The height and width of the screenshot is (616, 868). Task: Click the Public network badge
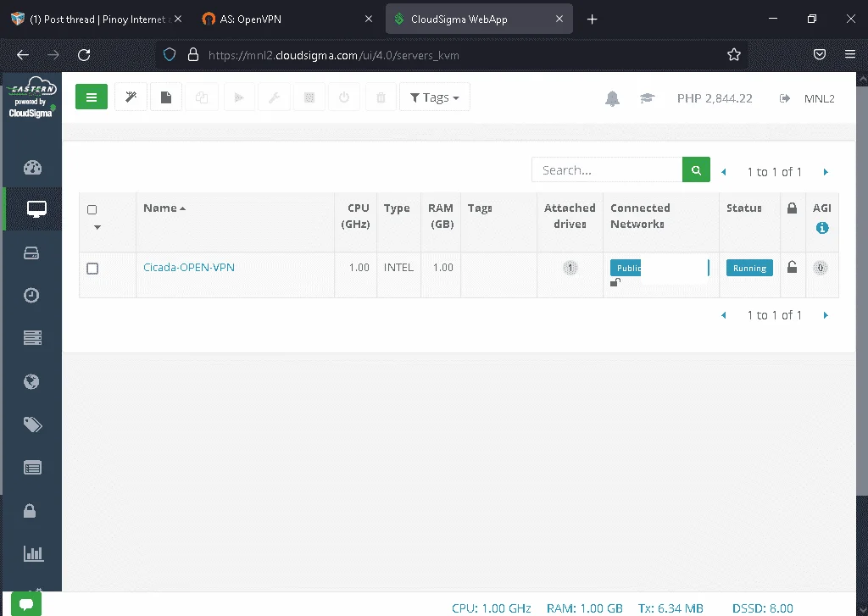(x=626, y=268)
